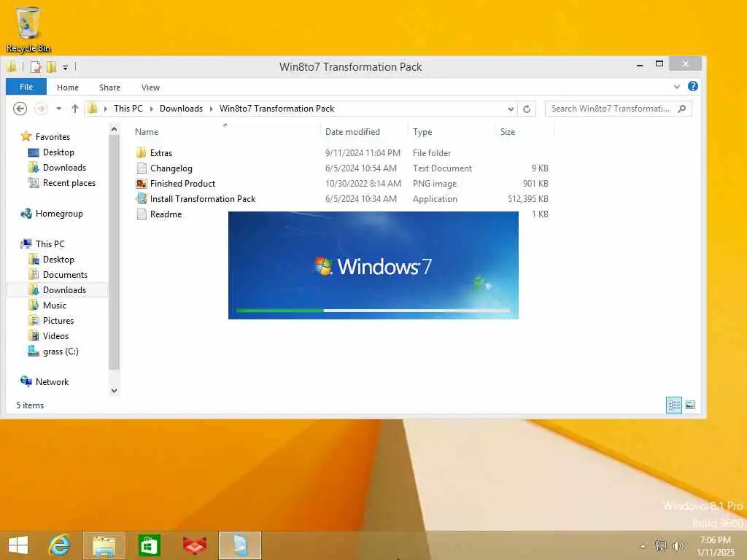Click the Forward navigation arrow
747x560 pixels.
(x=41, y=109)
